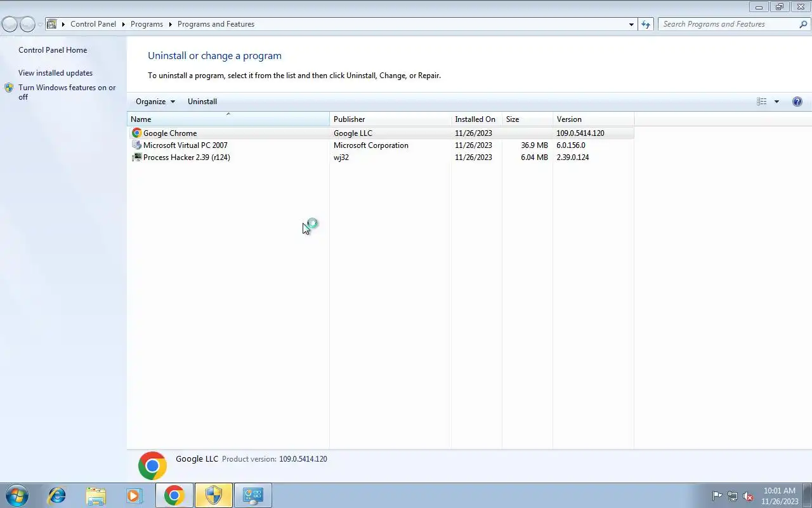Expand the arrow after Programs breadcrumb

170,24
